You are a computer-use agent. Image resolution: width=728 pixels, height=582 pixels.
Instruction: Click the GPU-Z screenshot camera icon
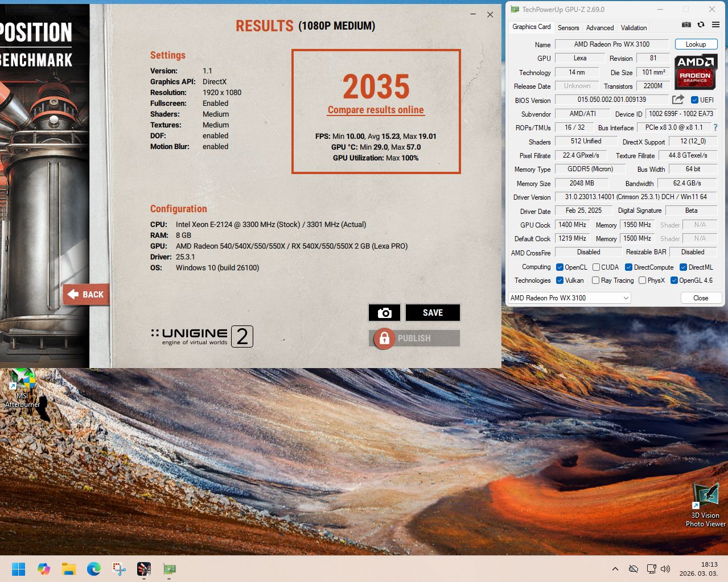tap(686, 24)
